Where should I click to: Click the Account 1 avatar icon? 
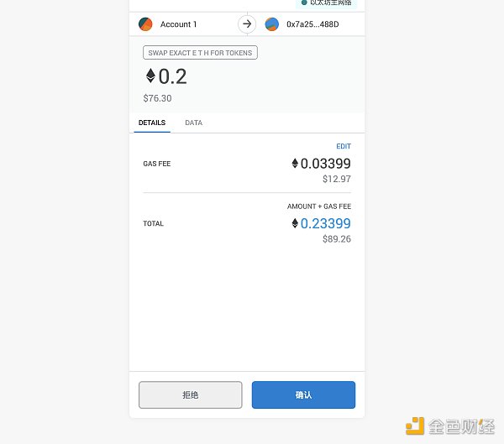145,24
